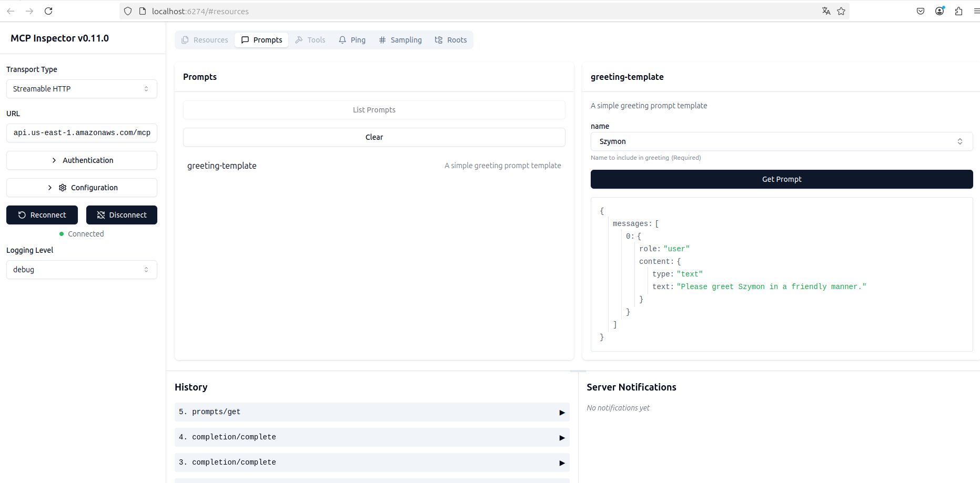Image resolution: width=980 pixels, height=483 pixels.
Task: Click the page info document icon
Action: tap(142, 11)
